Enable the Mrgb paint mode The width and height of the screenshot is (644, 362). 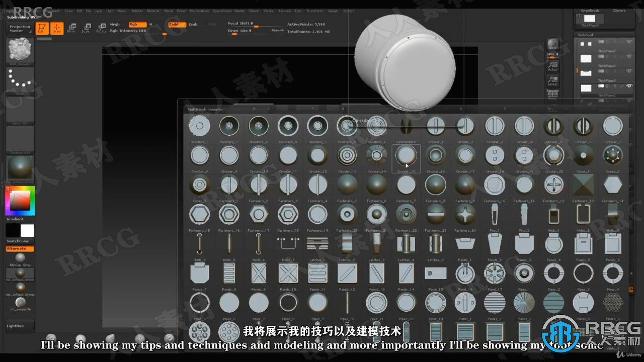(115, 24)
